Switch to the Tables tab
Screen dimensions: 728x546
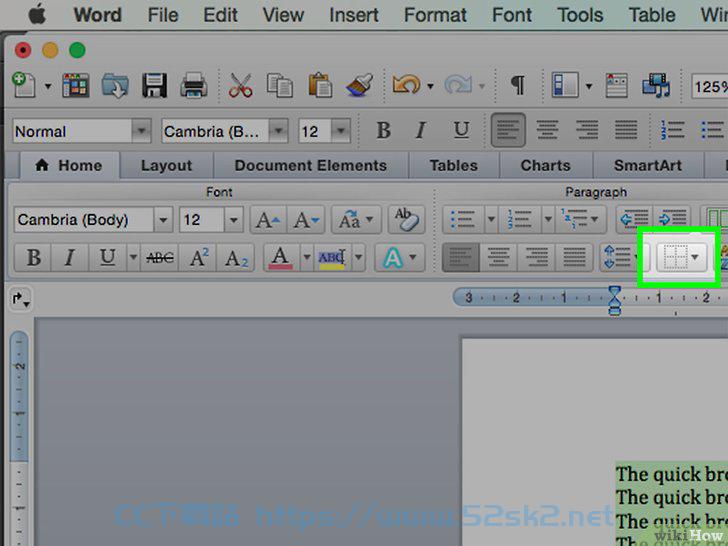point(454,166)
